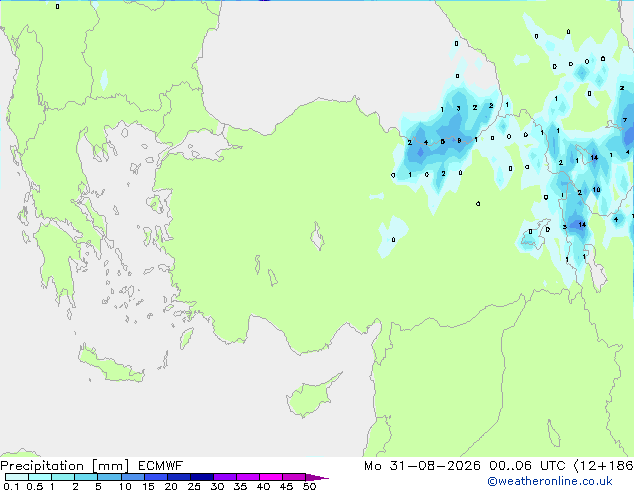This screenshot has width=634, height=490.
Task: Click the 'Mo 31-08-2026' date text
Action: coord(422,466)
